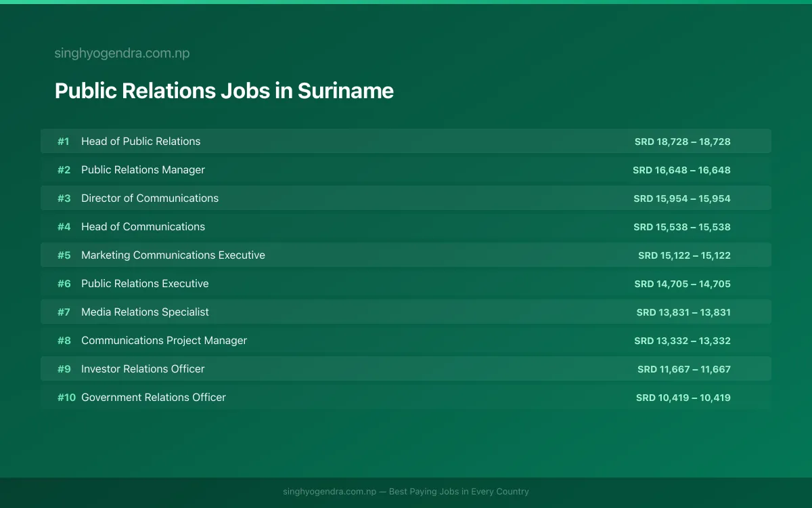Image resolution: width=812 pixels, height=508 pixels.
Task: Click rank number #2
Action: [x=64, y=170]
